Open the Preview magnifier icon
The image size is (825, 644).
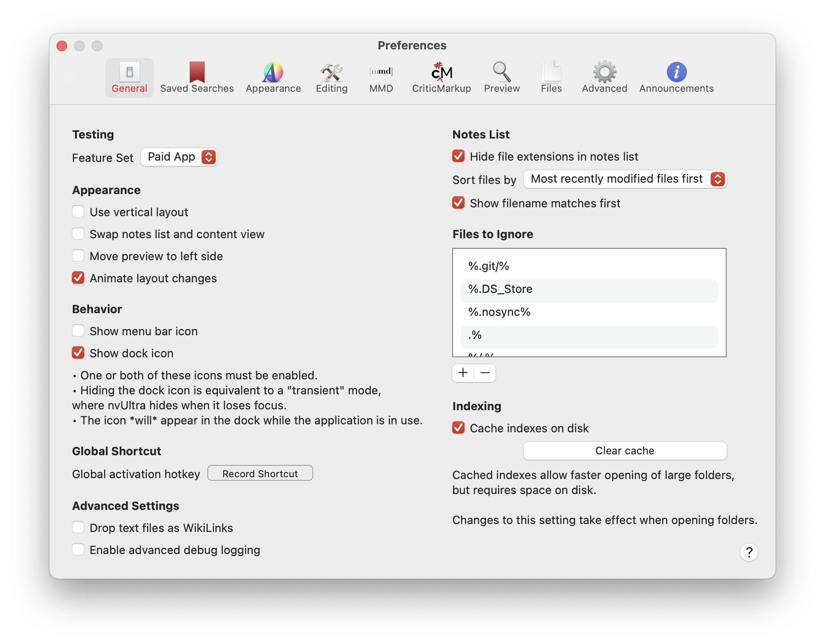coord(502,72)
